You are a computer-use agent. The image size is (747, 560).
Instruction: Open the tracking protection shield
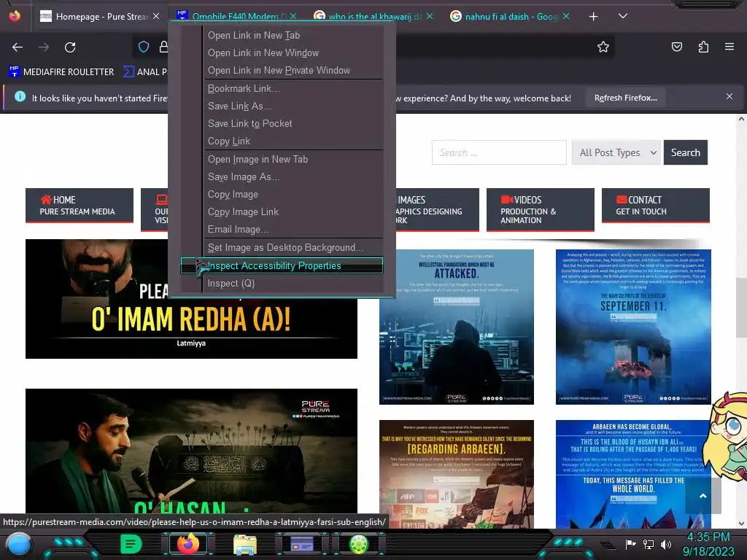point(144,47)
